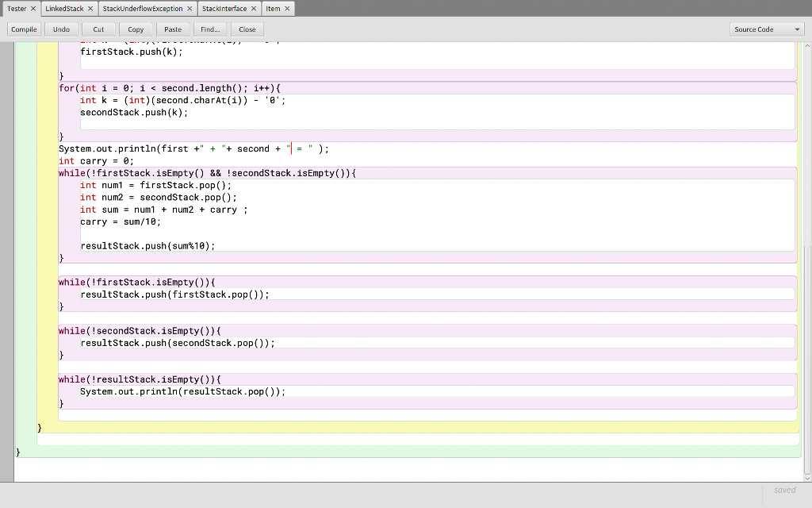Click the Close button in the toolbar

[x=247, y=29]
